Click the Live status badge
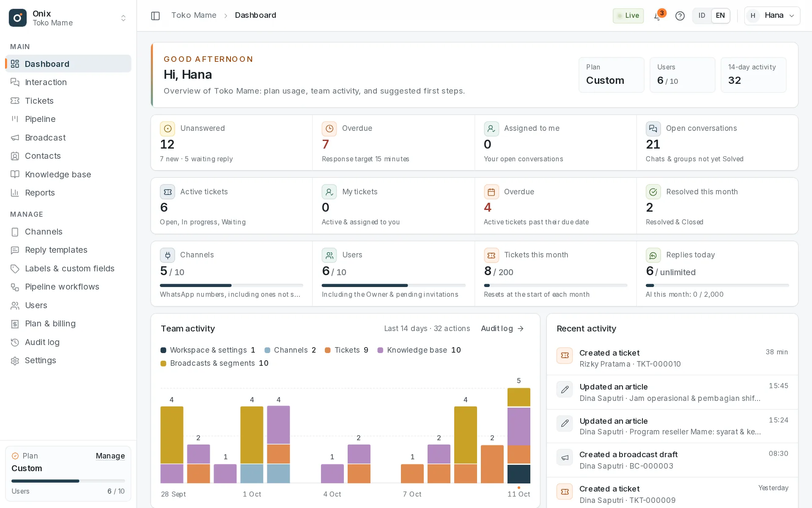 [x=628, y=16]
